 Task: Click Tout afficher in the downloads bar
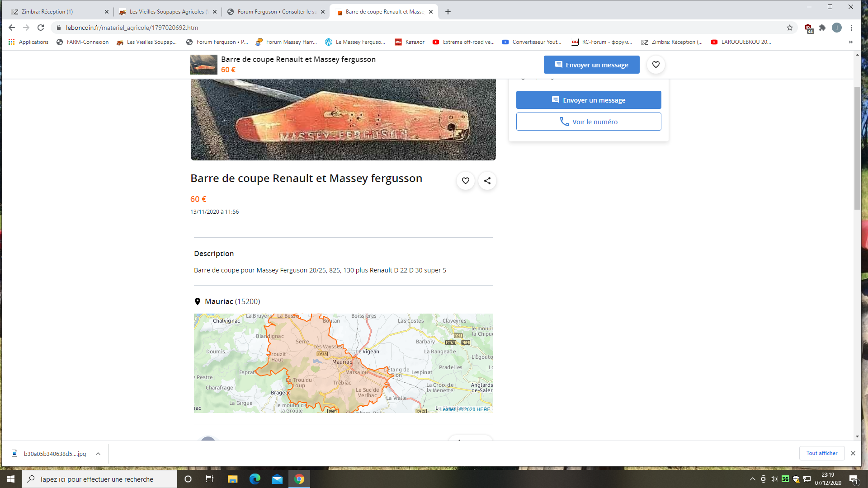(821, 453)
